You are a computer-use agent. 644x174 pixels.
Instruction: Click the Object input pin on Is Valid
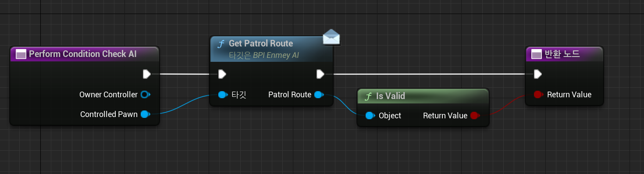coord(370,115)
